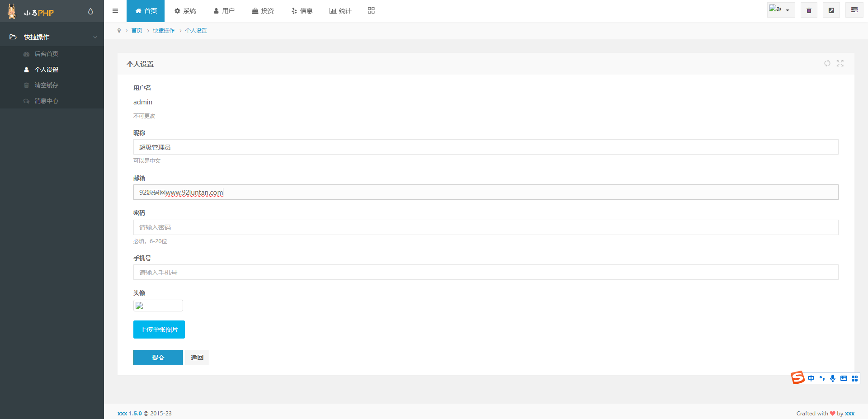
Task: Open the IME toolbox grid icon
Action: coord(854,378)
